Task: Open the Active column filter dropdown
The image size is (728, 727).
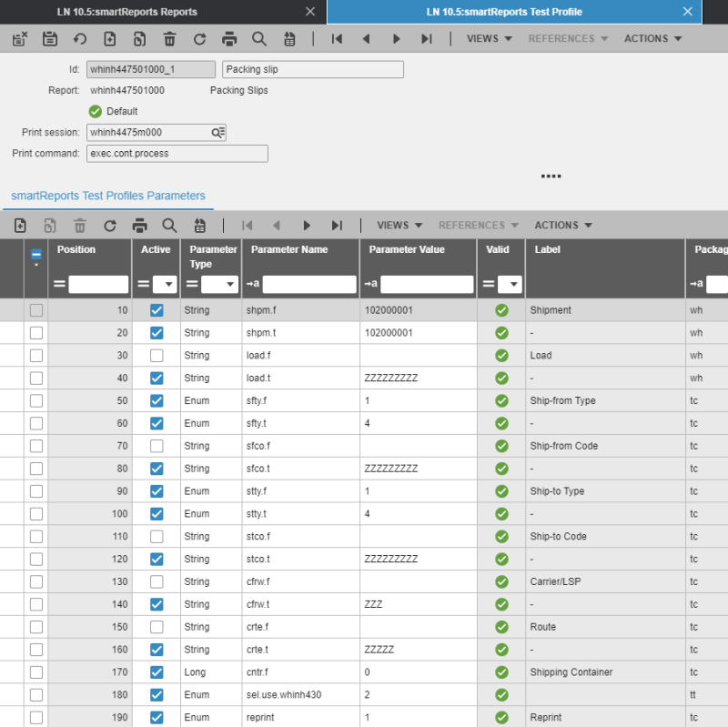Action: (166, 284)
